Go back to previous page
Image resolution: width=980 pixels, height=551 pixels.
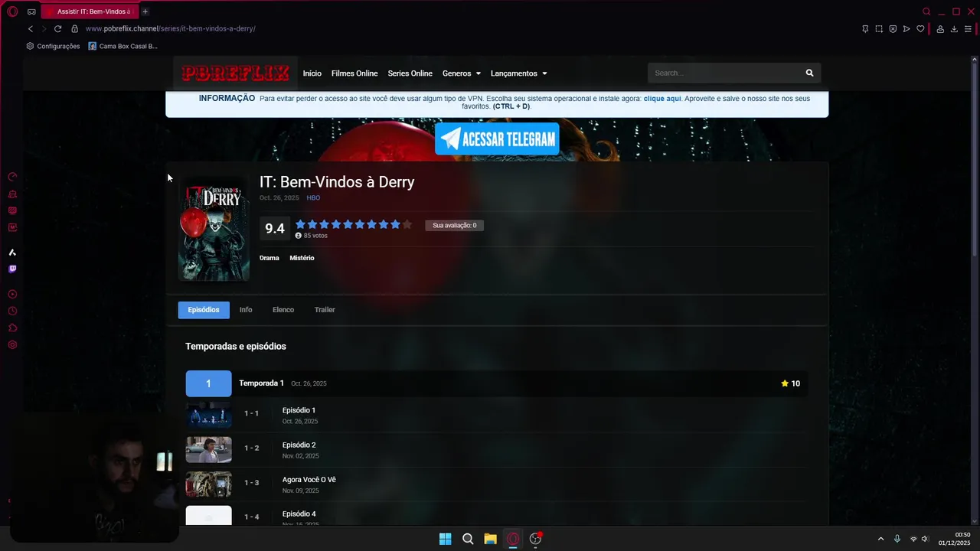tap(31, 28)
